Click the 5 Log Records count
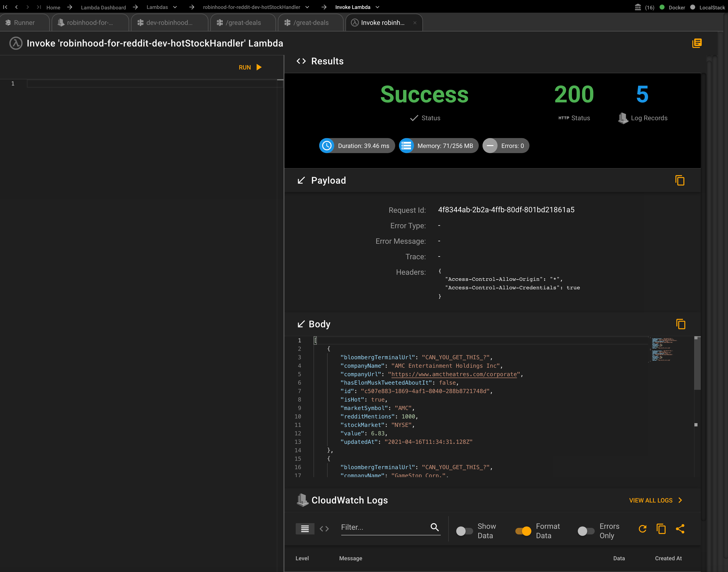The image size is (728, 572). click(x=642, y=94)
